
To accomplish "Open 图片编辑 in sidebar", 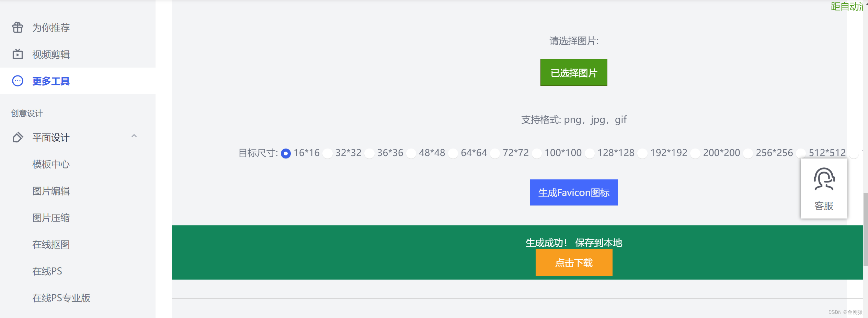I will (51, 191).
